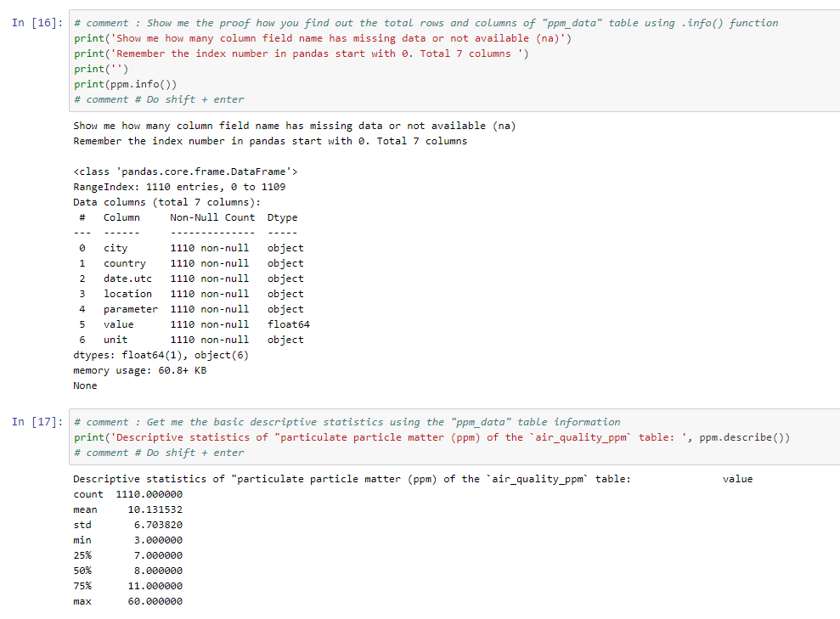Screen dimensions: 840x619
Task: Click the pandas DataFrame class line in output
Action: pyautogui.click(x=186, y=172)
